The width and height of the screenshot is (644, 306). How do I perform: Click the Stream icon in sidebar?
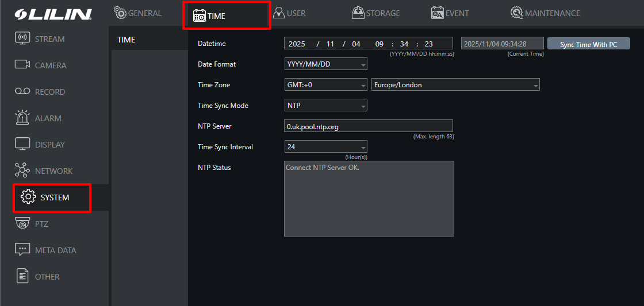click(23, 39)
